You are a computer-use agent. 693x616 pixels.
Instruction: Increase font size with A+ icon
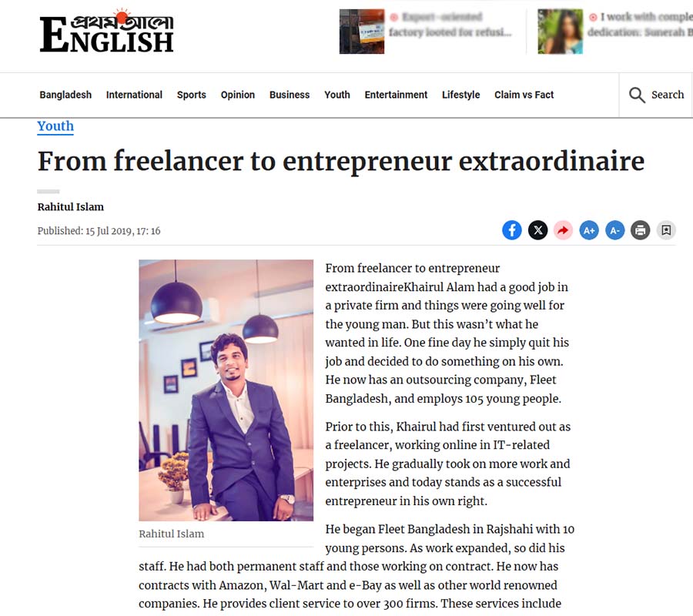[589, 229]
